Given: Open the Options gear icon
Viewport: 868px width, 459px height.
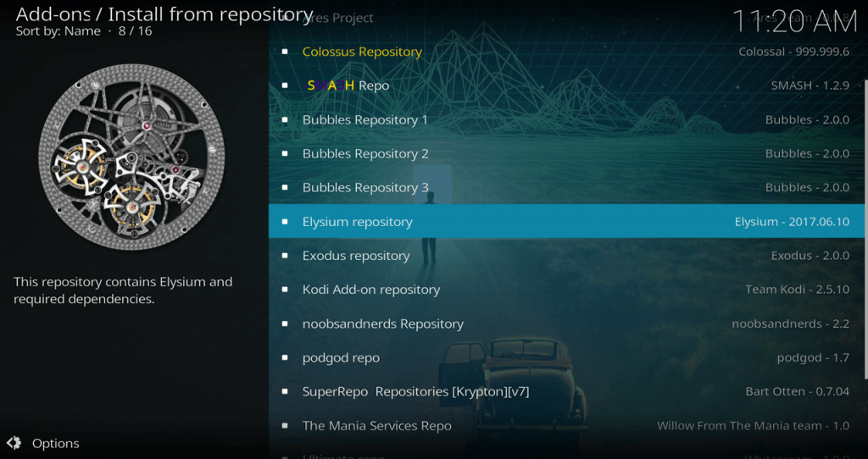Looking at the screenshot, I should point(14,443).
